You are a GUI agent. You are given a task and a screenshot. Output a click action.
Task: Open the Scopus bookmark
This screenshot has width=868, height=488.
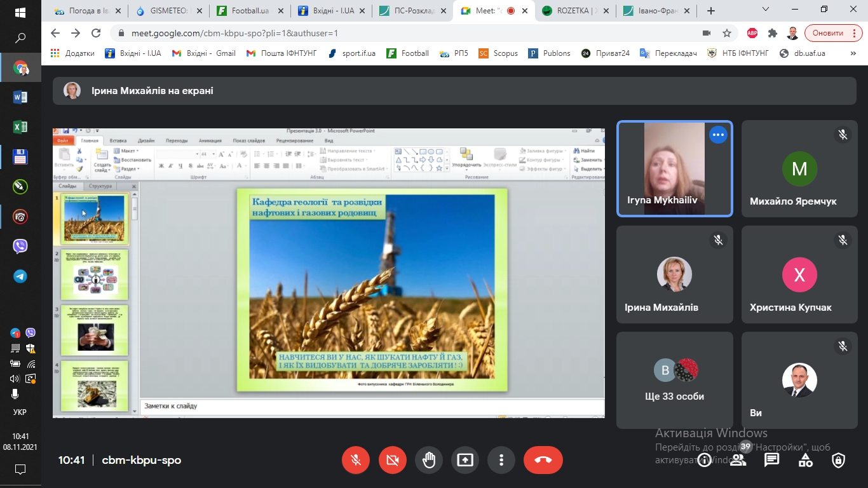[499, 53]
